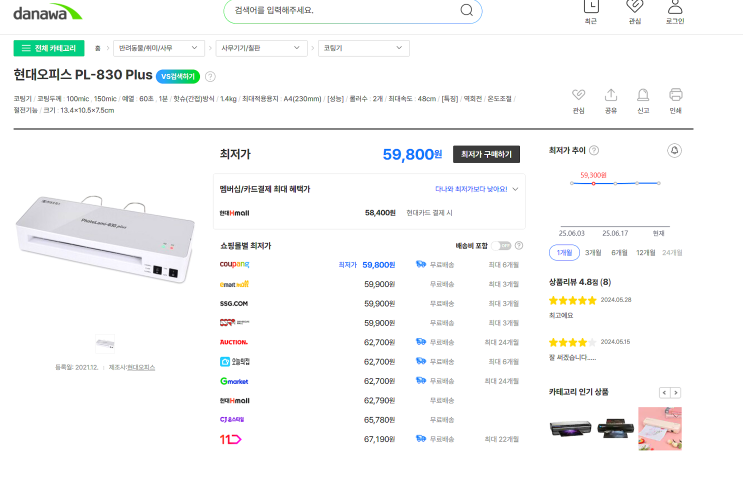Open the 전체 카테고리 menu

click(49, 48)
